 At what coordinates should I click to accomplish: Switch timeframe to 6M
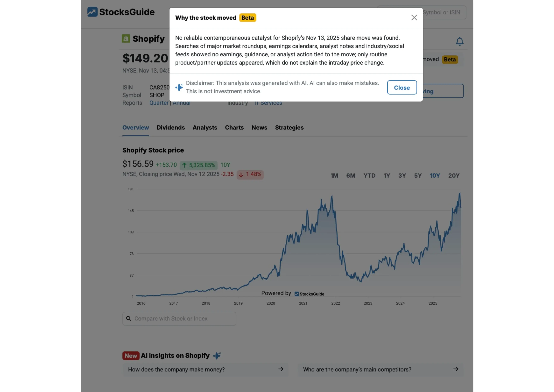351,176
